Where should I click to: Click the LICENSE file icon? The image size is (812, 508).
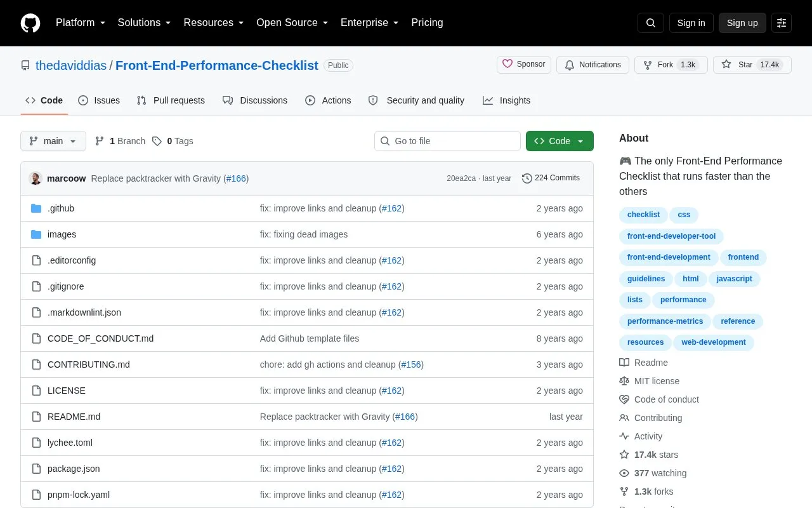[36, 391]
